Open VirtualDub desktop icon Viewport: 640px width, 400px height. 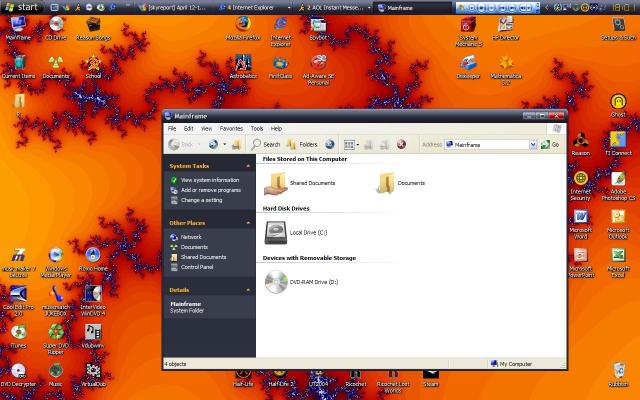click(x=93, y=375)
